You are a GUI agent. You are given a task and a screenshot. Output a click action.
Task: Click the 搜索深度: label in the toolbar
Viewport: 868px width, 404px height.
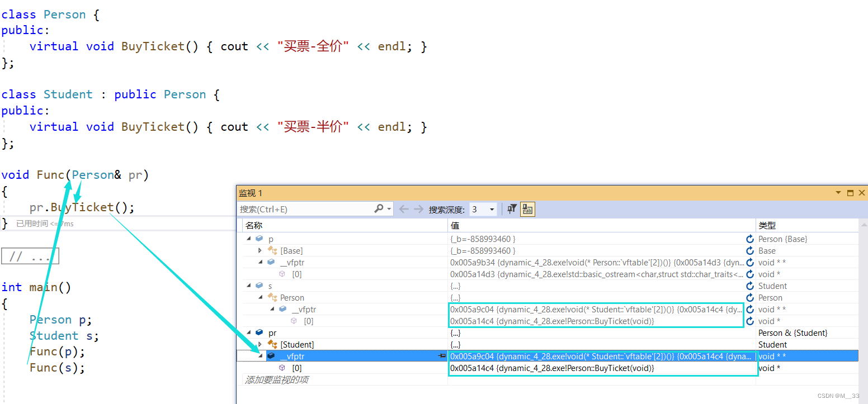coord(447,210)
